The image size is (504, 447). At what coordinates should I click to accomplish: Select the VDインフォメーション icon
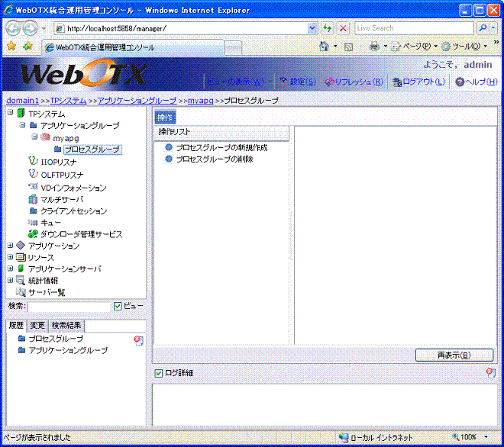point(33,187)
